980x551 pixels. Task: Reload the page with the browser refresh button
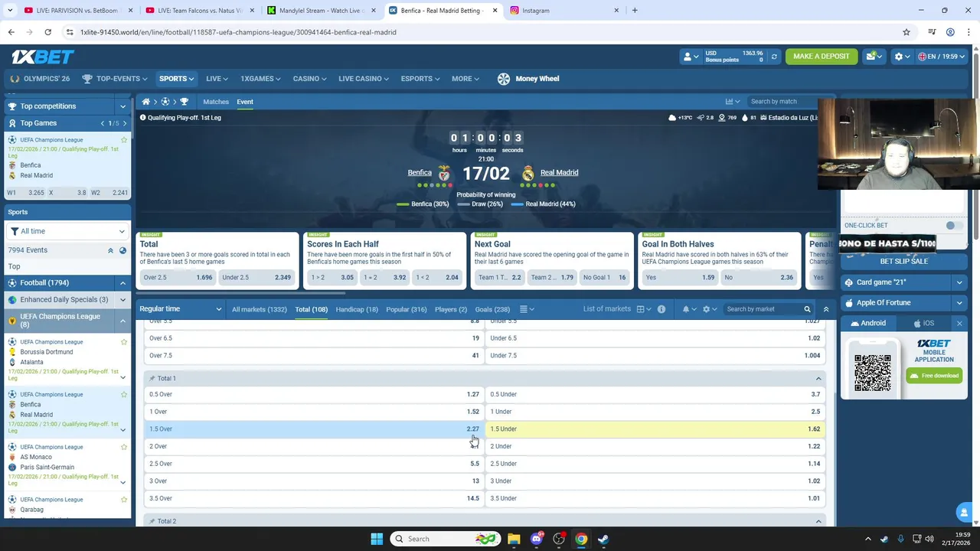[47, 32]
